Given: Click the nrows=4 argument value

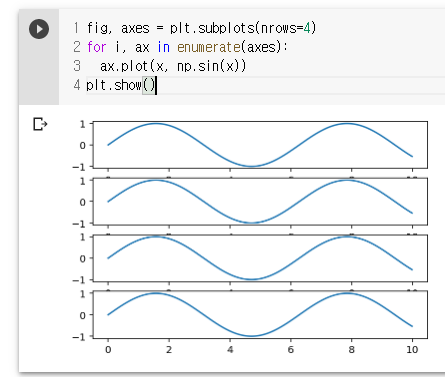Looking at the screenshot, I should click(307, 28).
